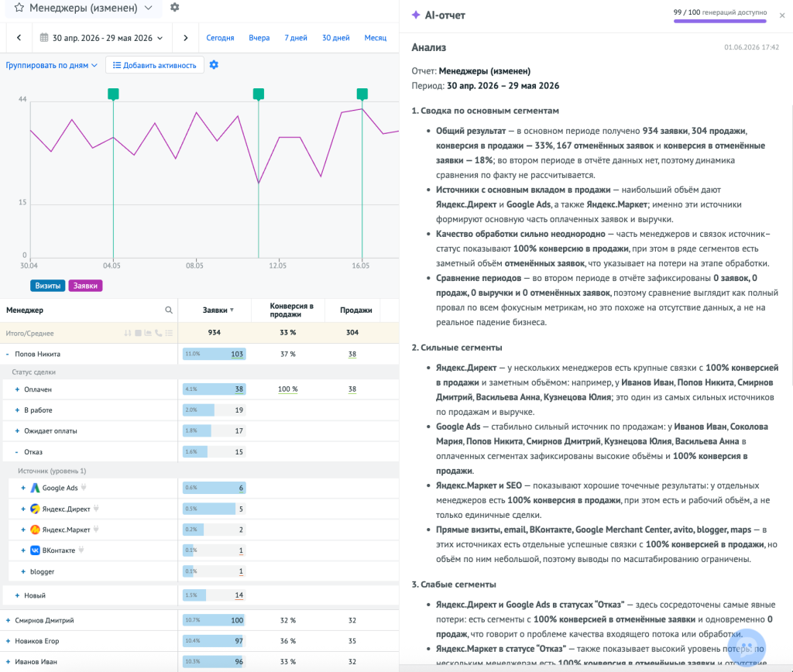This screenshot has height=672, width=793.
Task: Expand В работе status row
Action: tap(17, 410)
